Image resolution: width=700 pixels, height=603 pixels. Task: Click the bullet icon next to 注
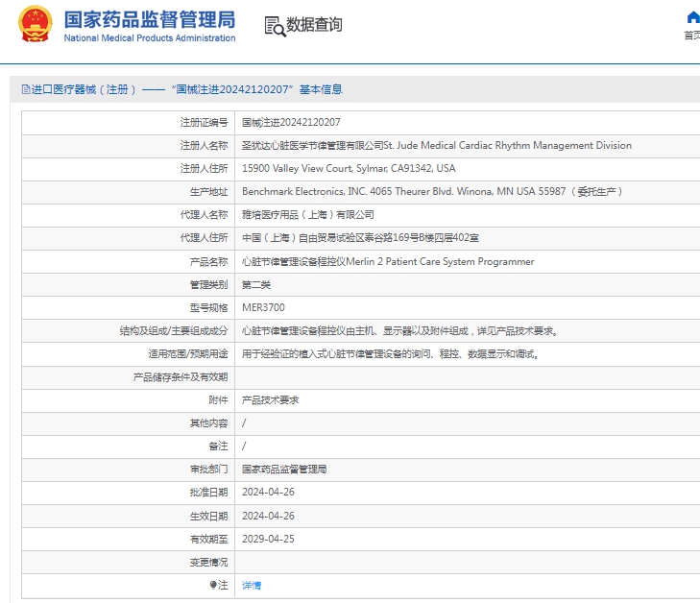[x=213, y=585]
